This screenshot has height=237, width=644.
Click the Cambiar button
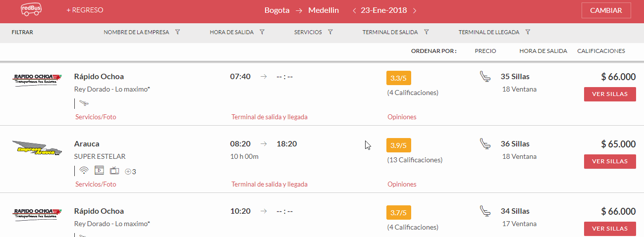click(x=606, y=10)
